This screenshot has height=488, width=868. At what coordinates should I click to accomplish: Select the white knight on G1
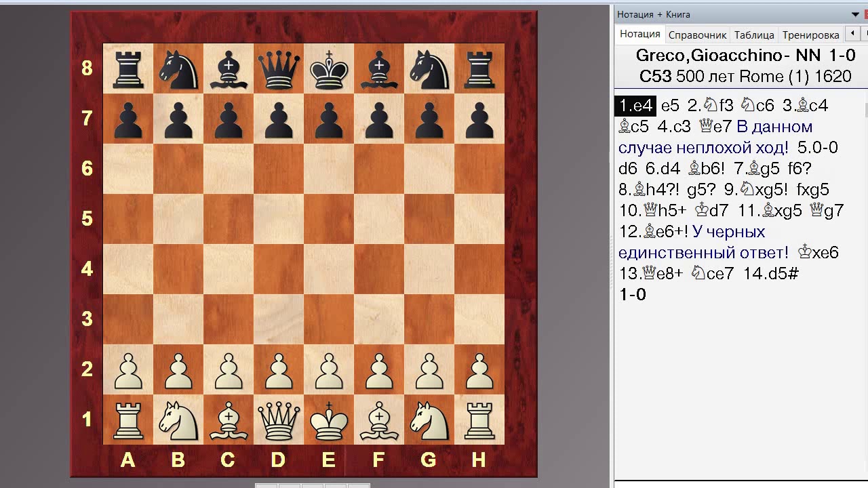[429, 420]
